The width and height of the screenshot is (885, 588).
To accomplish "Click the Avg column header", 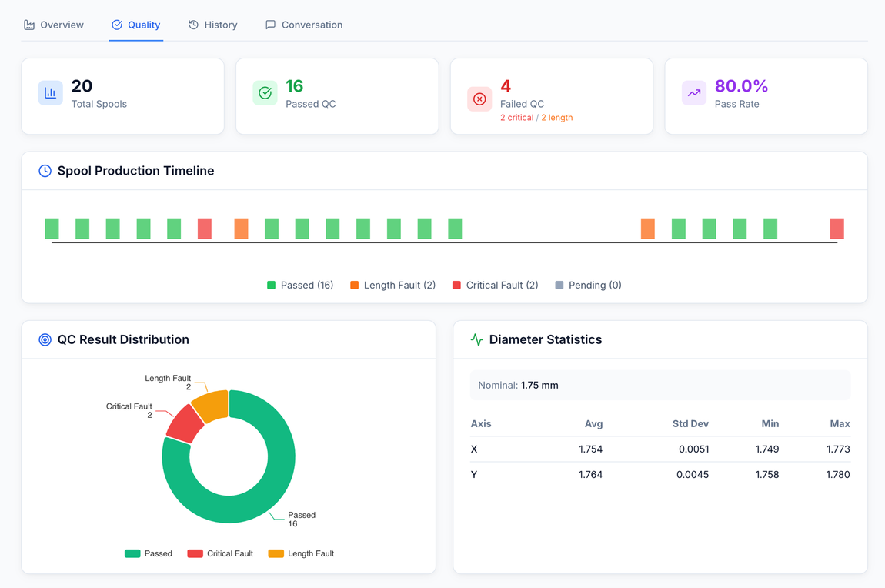I will point(594,424).
